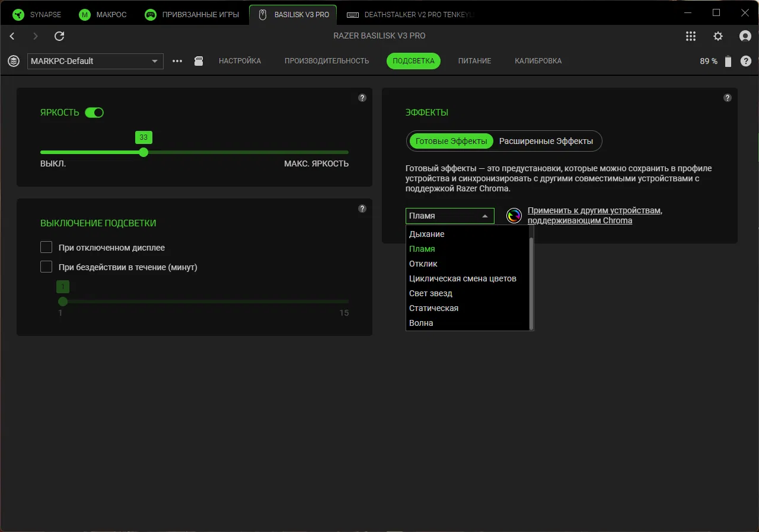Choose Свет звезд from the effect list
759x532 pixels.
[x=467, y=293]
